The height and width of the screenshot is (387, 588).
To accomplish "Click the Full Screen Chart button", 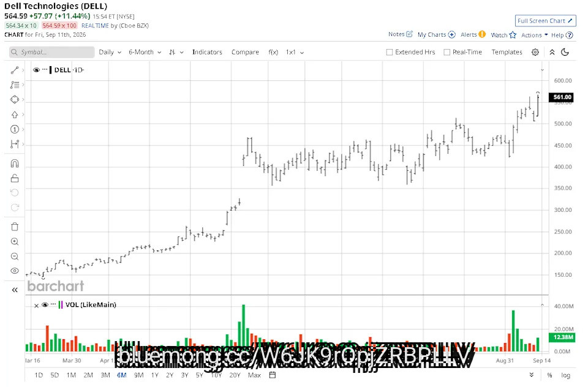I will (545, 21).
